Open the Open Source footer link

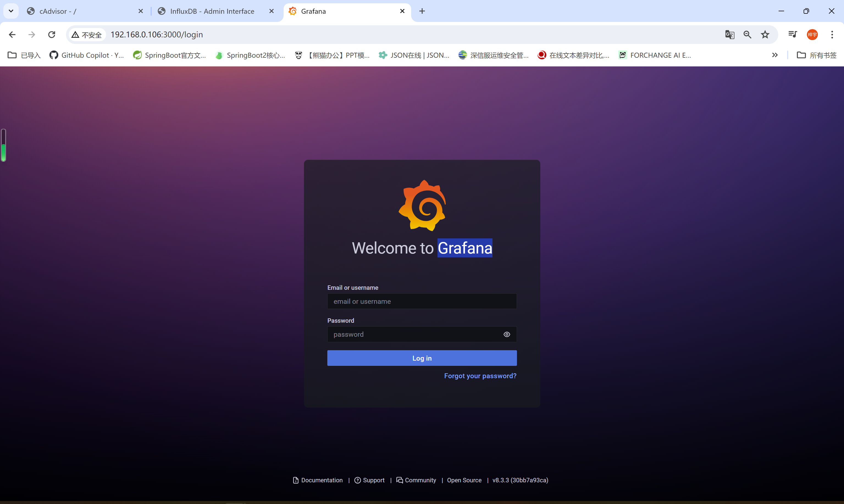click(464, 480)
